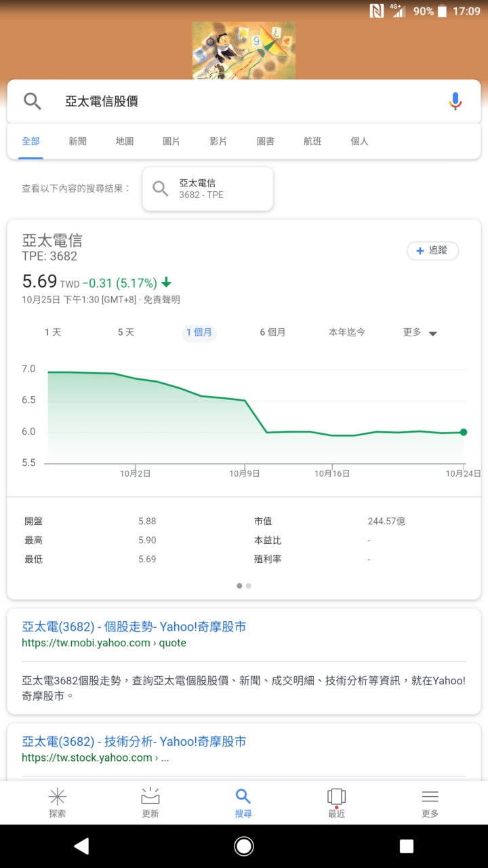Tap the second page indicator dot
This screenshot has height=868, width=488.
249,585
